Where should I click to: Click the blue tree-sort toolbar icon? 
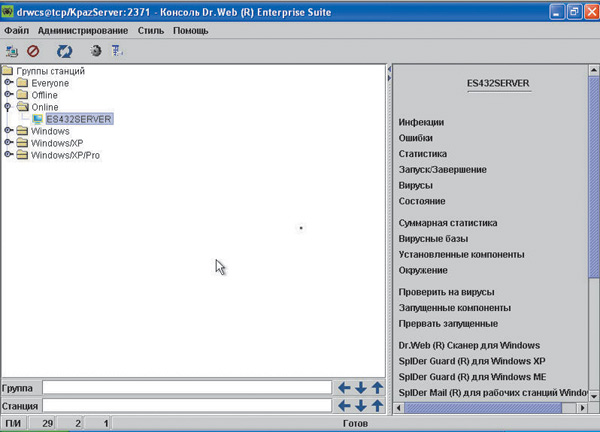[117, 51]
